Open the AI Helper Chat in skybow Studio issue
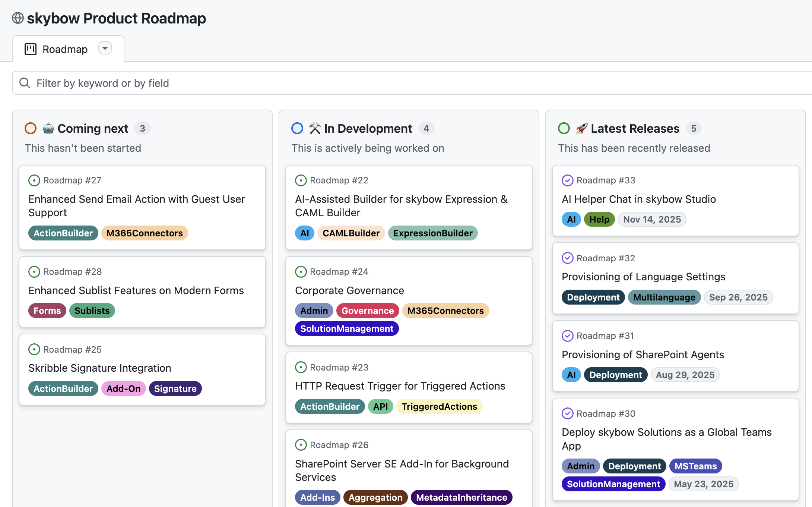Image resolution: width=812 pixels, height=507 pixels. pyautogui.click(x=638, y=199)
